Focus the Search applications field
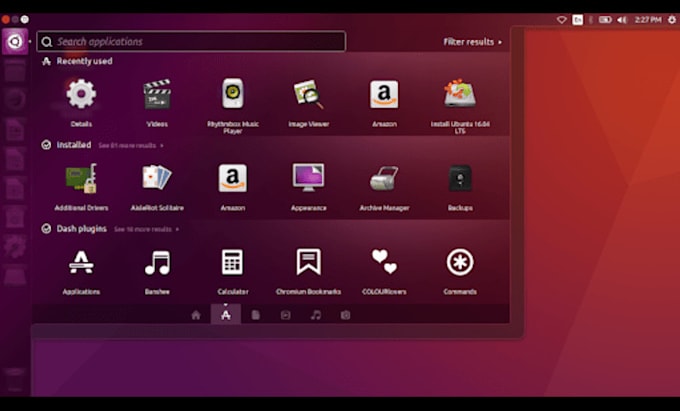 pos(191,42)
